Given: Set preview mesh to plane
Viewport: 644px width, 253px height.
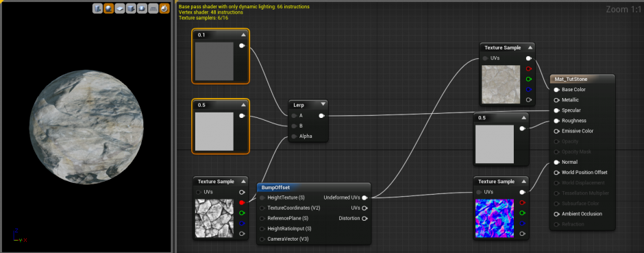Looking at the screenshot, I should pos(119,8).
